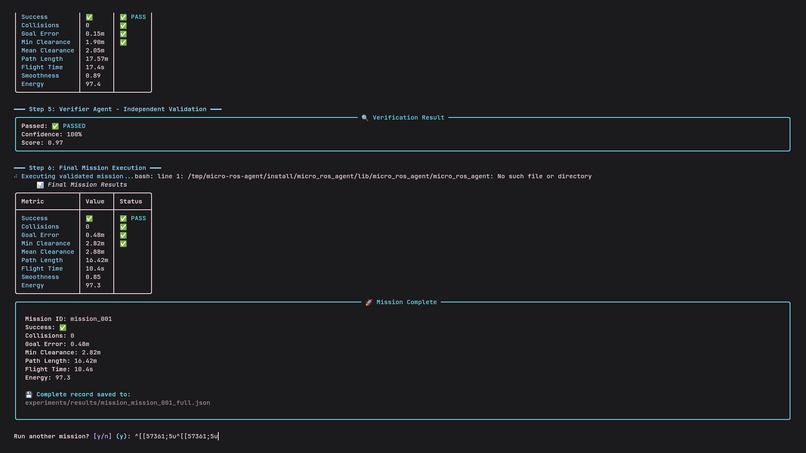Image resolution: width=806 pixels, height=453 pixels.
Task: Click the 'Complete record saved to:' text
Action: coord(83,394)
